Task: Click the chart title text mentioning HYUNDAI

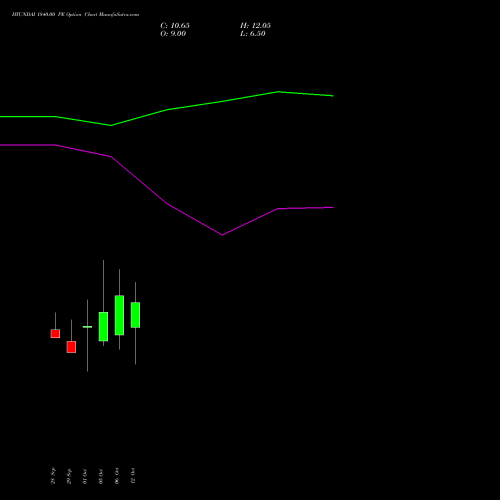Action: click(x=75, y=14)
